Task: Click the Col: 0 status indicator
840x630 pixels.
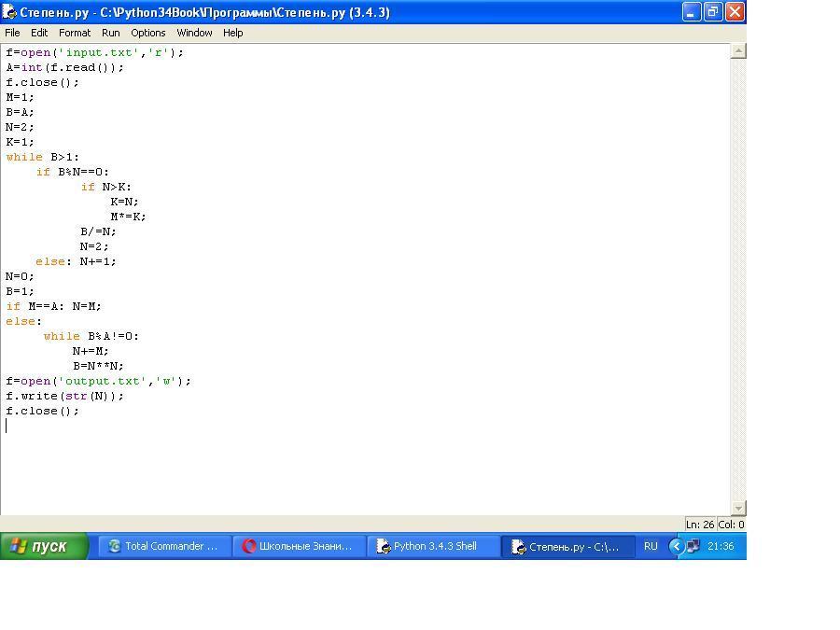Action: [x=731, y=525]
